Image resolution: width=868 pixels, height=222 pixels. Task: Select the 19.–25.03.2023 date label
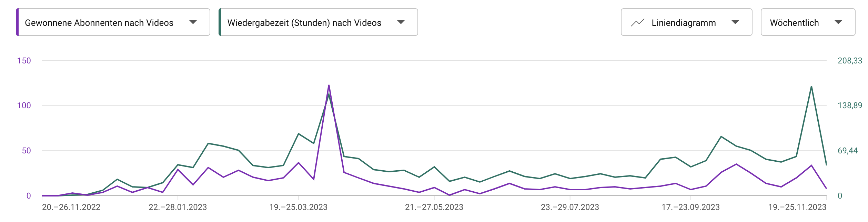(298, 207)
